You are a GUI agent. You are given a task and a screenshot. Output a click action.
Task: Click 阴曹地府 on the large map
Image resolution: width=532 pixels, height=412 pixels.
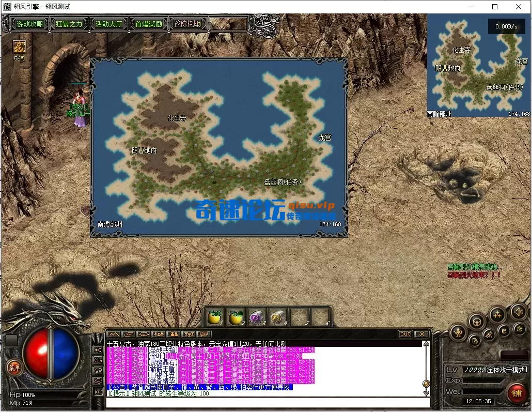tap(145, 150)
